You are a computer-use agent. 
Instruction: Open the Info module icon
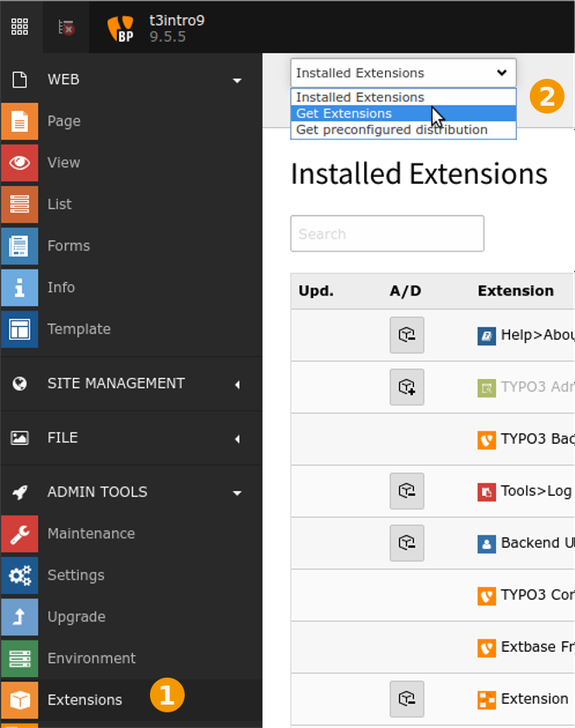point(19,288)
